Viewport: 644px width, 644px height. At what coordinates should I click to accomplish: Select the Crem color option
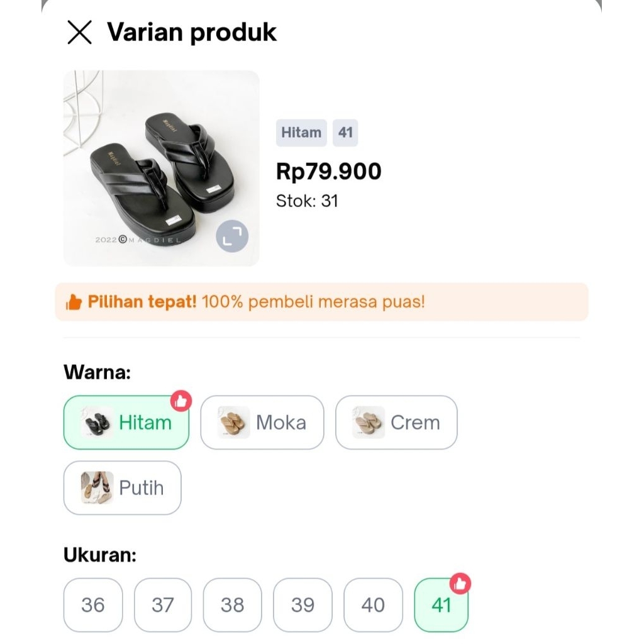tap(396, 422)
